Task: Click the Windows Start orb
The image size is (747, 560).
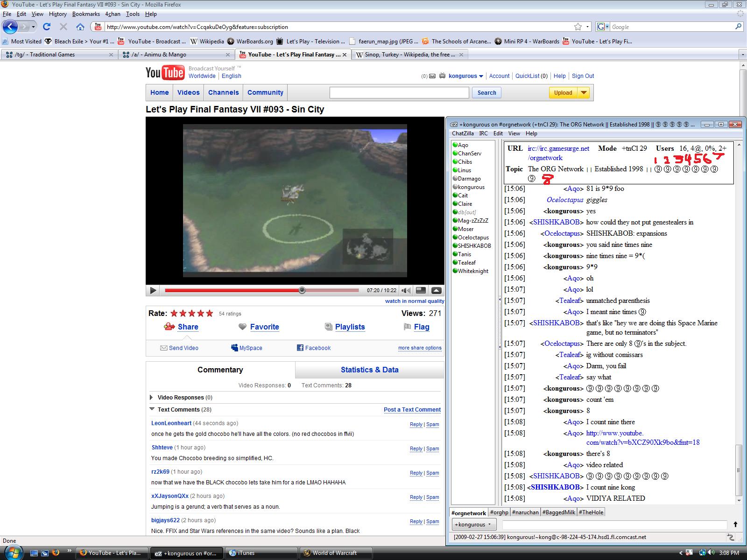Action: click(x=13, y=552)
